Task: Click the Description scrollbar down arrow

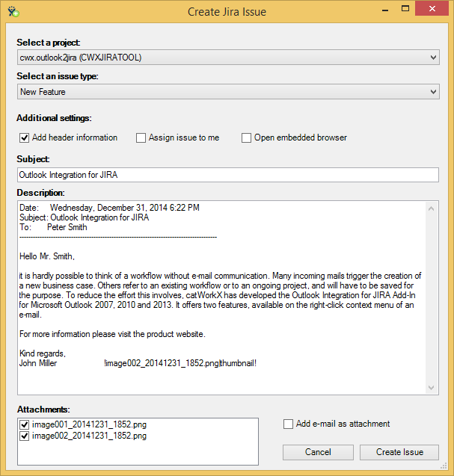Action: coord(432,387)
